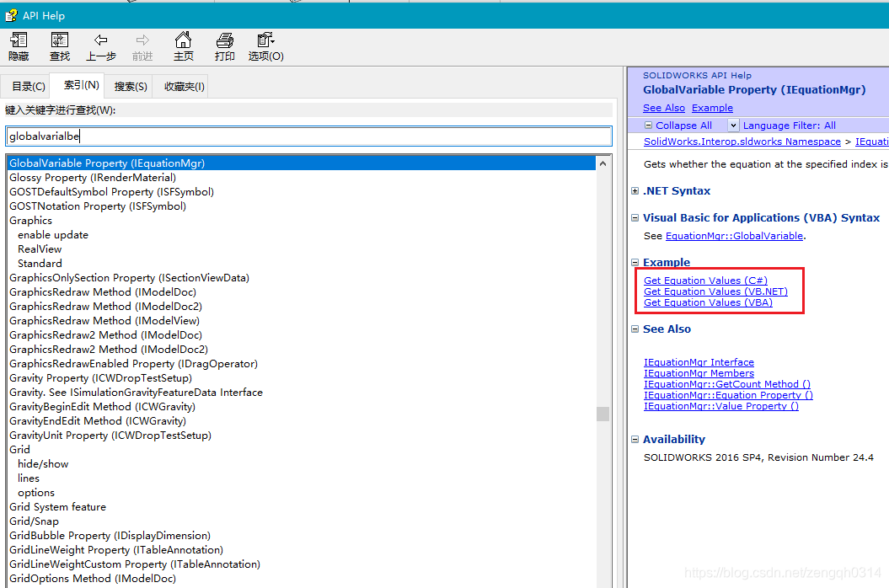The width and height of the screenshot is (889, 588).
Task: Open the Options 选项(O) toolbar icon
Action: [x=266, y=40]
